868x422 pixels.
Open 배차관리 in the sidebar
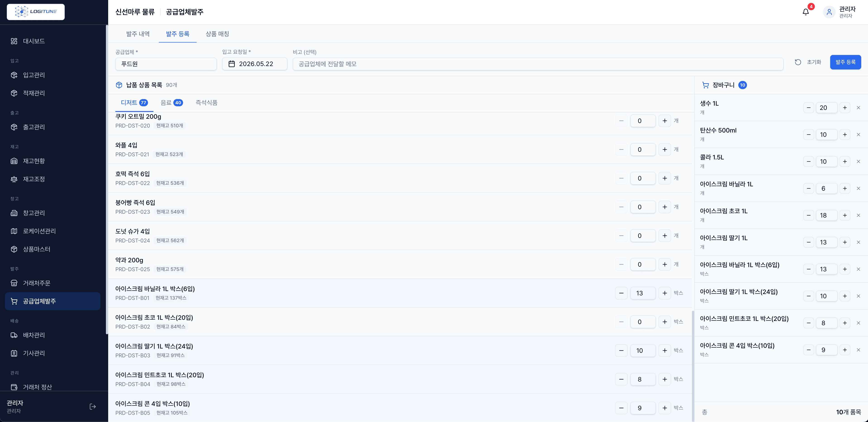(x=52, y=335)
